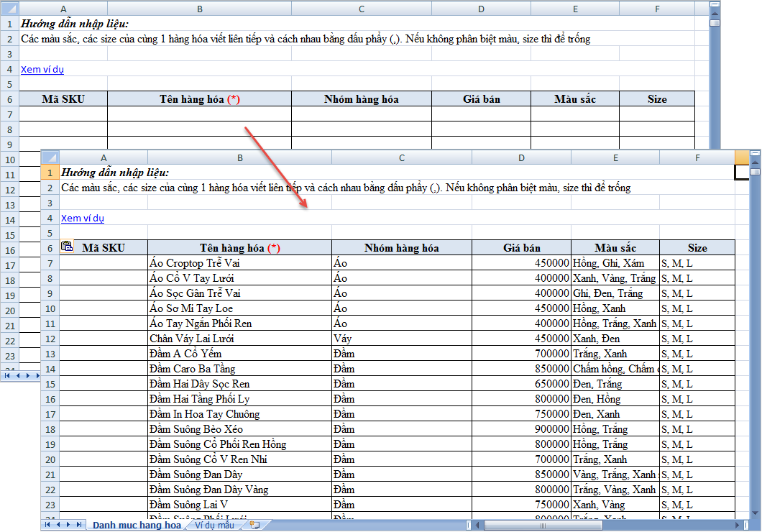Click horizontal scrollbar left arrow in front window
Screen dimensions: 762x532
[477, 526]
